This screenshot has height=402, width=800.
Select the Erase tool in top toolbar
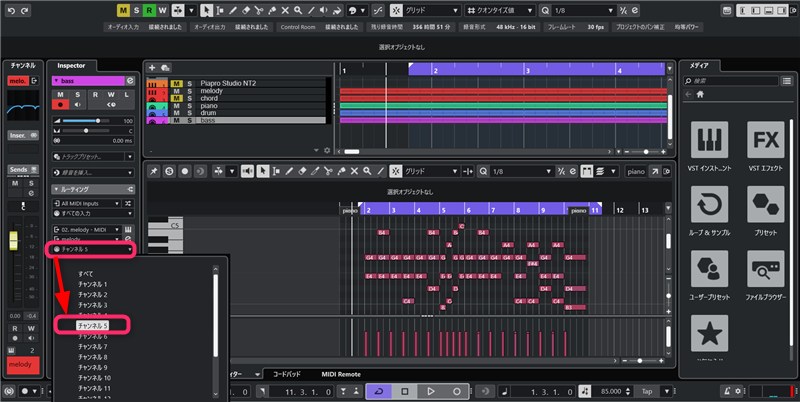(x=246, y=10)
